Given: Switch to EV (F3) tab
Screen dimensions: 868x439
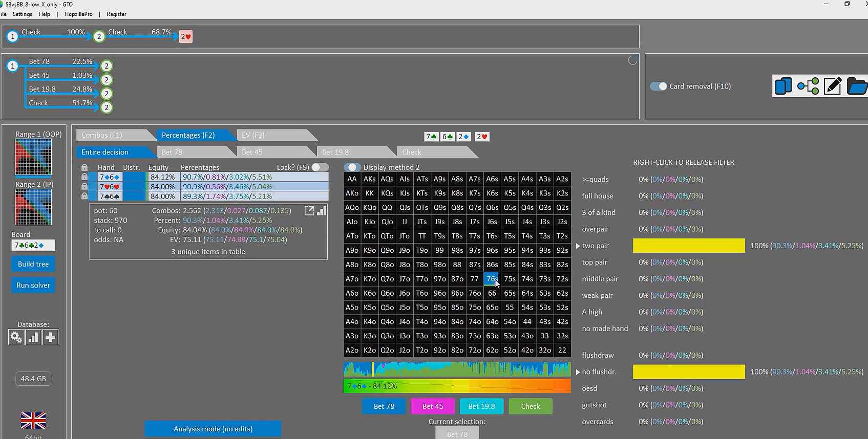Looking at the screenshot, I should tap(277, 135).
